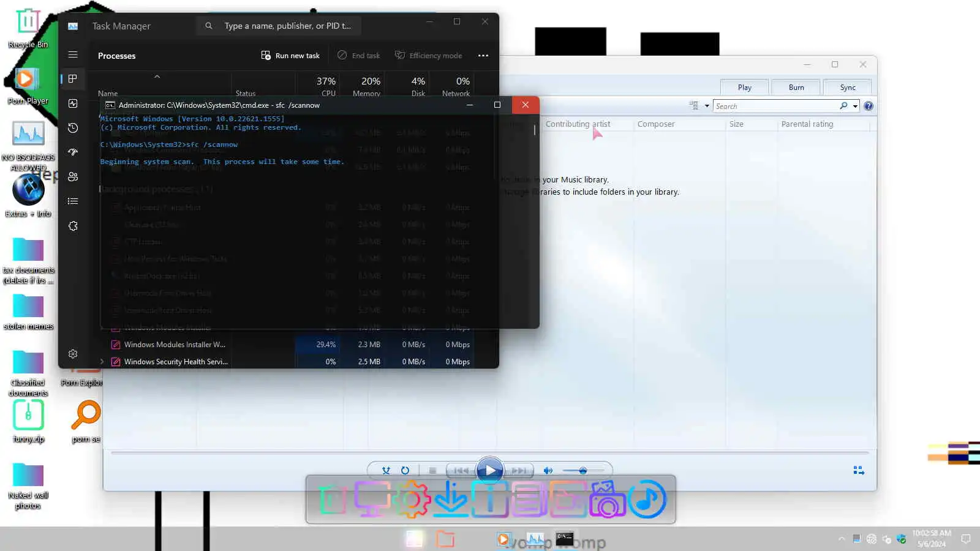The width and height of the screenshot is (980, 551).
Task: Open the Details page list icon
Action: (x=73, y=201)
